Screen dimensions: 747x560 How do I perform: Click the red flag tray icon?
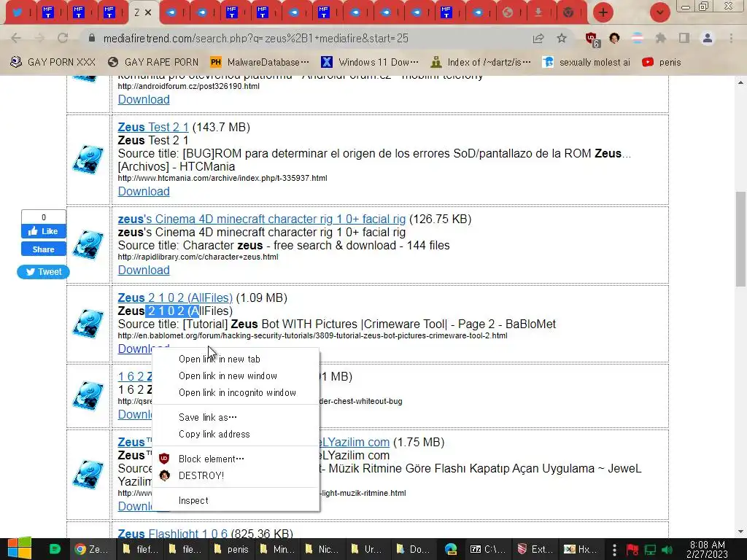(632, 550)
